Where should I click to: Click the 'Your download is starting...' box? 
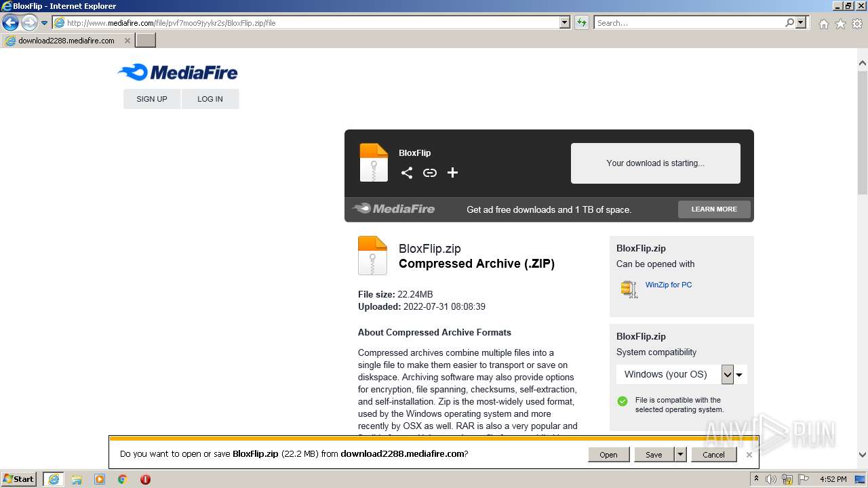coord(655,163)
